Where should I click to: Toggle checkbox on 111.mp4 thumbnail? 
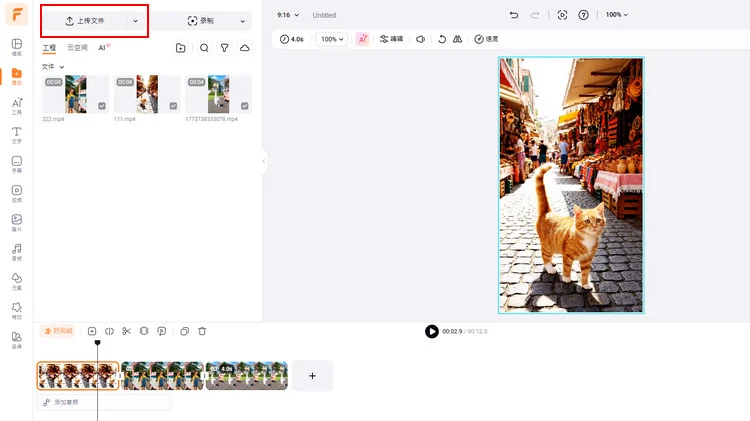(173, 106)
